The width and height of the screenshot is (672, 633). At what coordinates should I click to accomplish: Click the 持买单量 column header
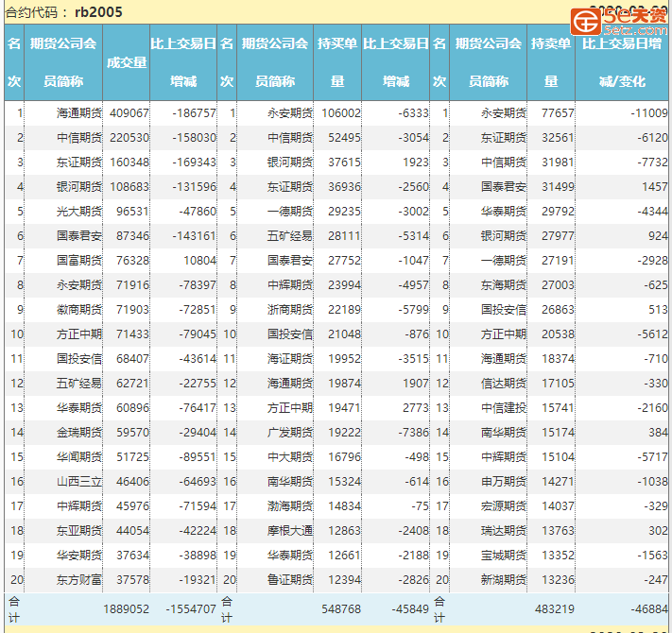tap(337, 62)
